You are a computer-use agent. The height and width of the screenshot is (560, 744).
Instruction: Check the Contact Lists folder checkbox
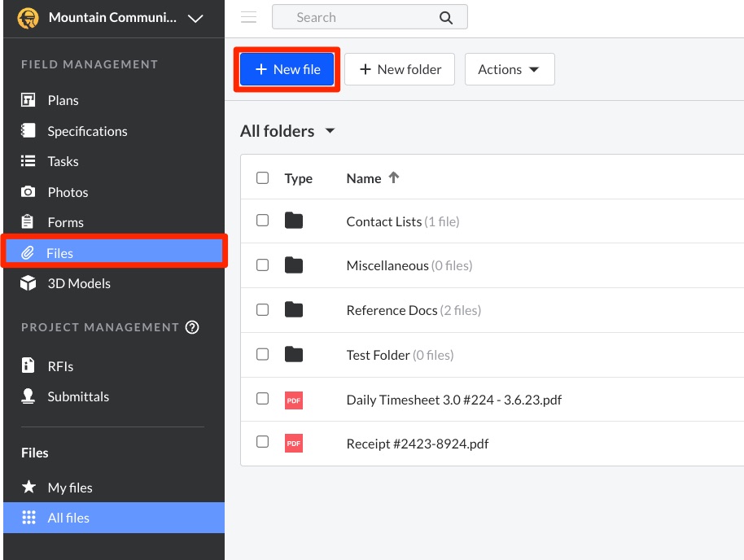(262, 221)
